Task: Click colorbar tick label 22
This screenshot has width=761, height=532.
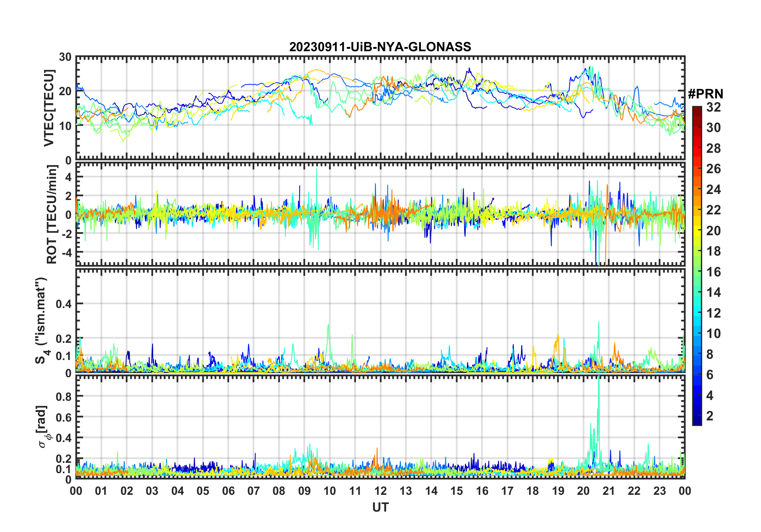Action: click(x=713, y=210)
